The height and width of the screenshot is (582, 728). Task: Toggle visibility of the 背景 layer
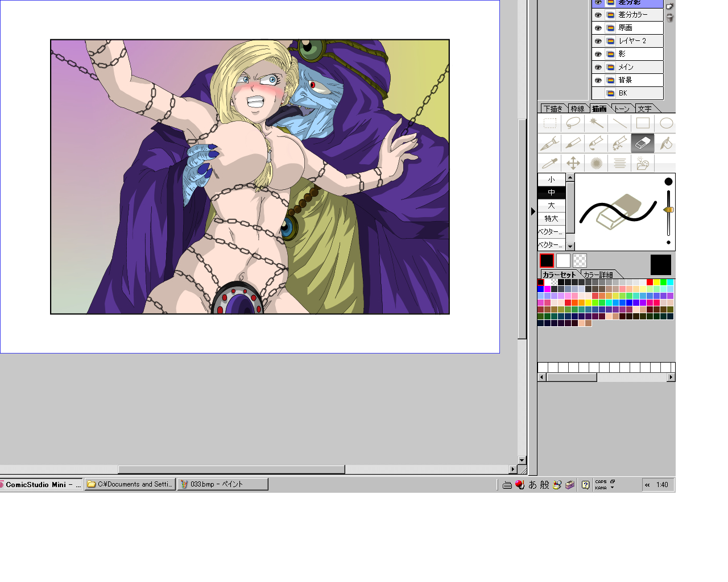pos(598,80)
